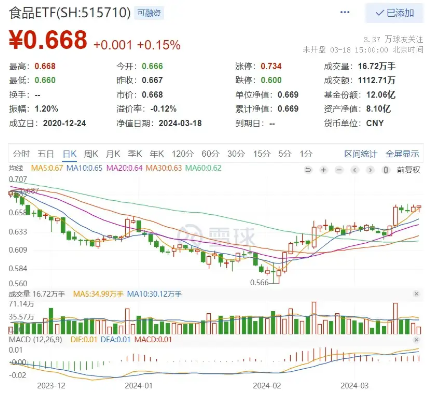Click volume MA5:34.99万手 label
Image resolution: width=429 pixels, height=397 pixels.
(x=98, y=294)
